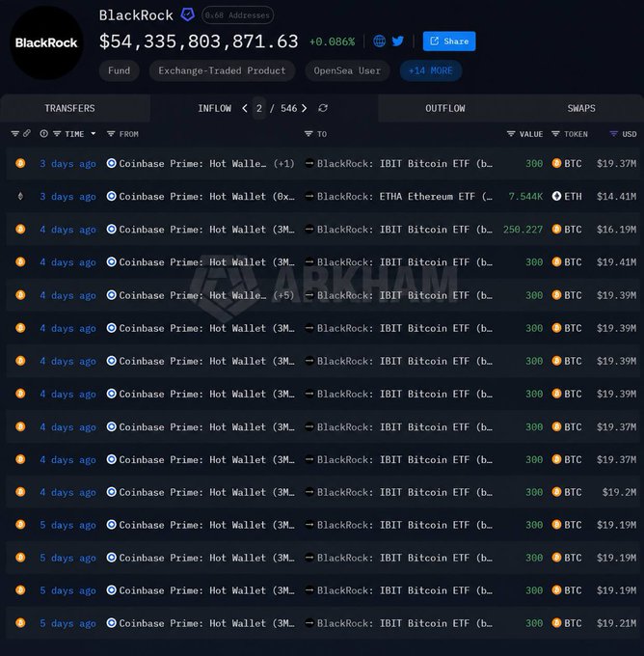Click the BlackRock icon in the $19.41M row
Image resolution: width=644 pixels, height=656 pixels.
[x=309, y=262]
